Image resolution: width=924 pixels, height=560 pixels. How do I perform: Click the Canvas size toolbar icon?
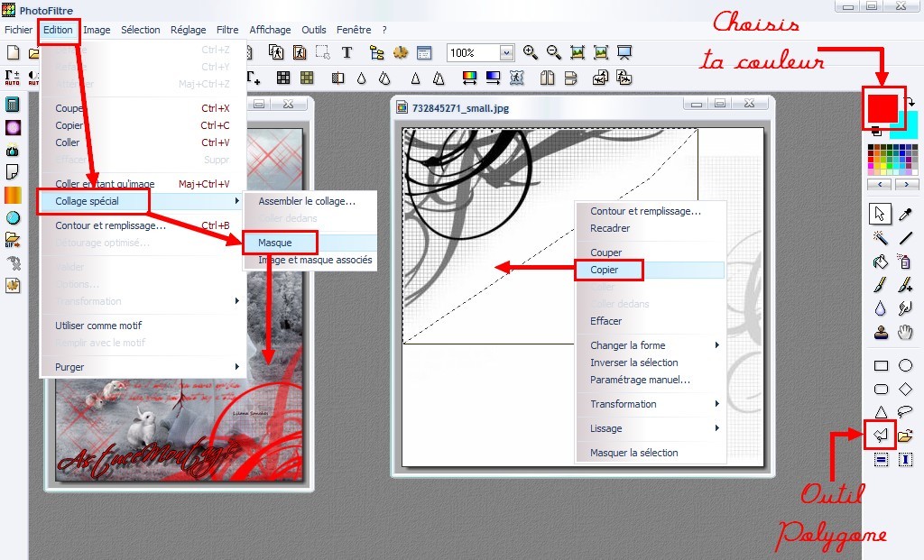300,52
